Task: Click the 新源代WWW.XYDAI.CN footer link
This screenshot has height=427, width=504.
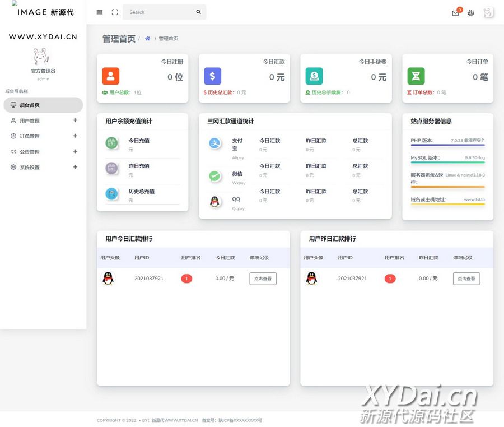Action: 175,420
